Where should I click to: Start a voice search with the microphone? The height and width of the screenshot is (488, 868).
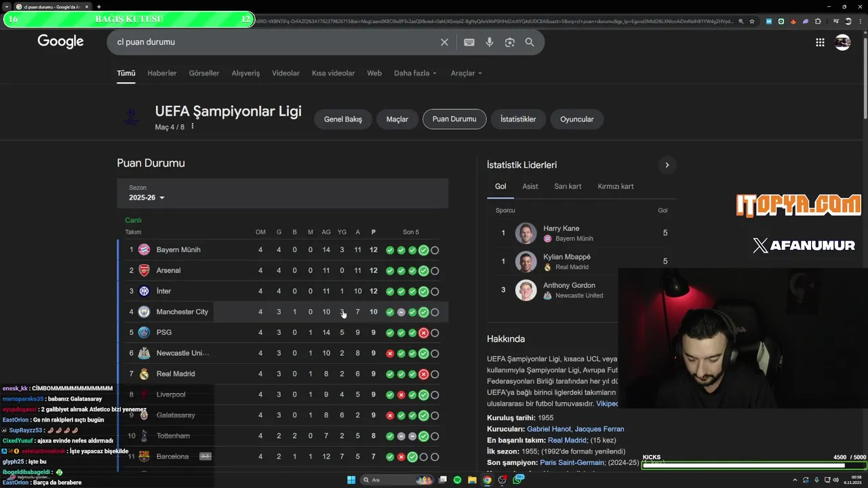[490, 42]
